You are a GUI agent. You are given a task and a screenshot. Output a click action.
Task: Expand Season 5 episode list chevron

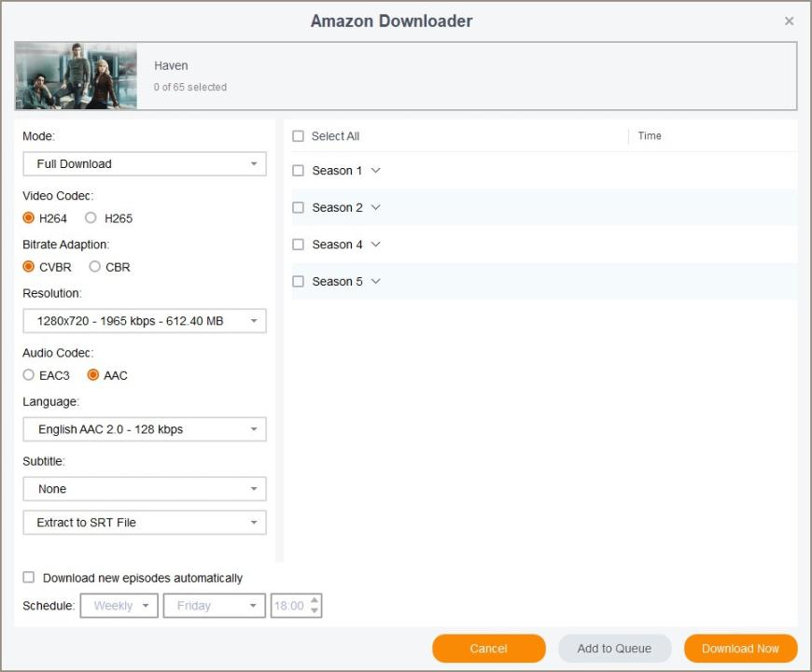[x=376, y=281]
